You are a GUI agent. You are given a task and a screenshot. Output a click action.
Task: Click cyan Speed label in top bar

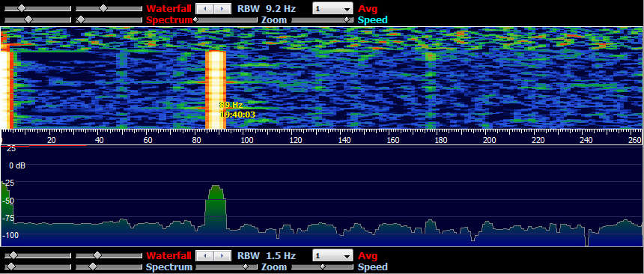point(372,19)
